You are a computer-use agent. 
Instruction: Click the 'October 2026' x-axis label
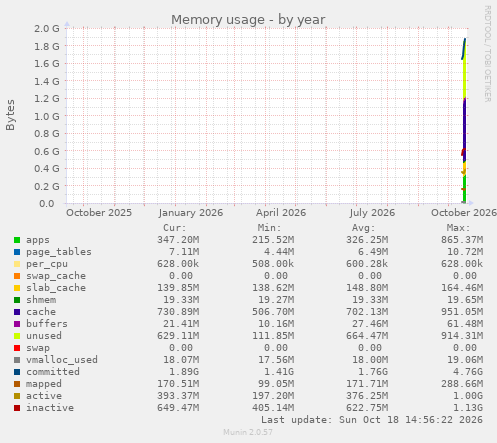pos(464,213)
